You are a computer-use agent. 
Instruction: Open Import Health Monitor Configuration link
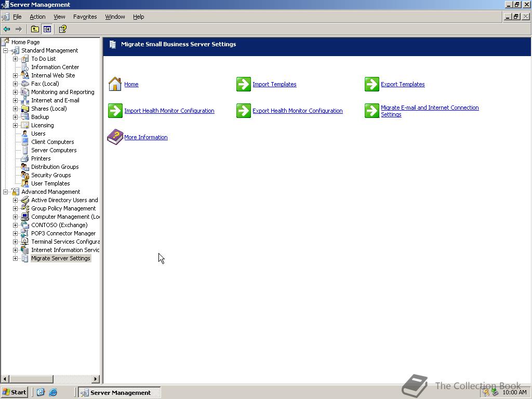coord(169,111)
